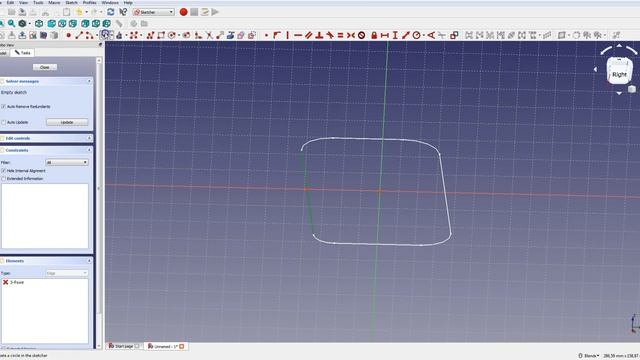
Task: Click the Empty sketch solver message
Action: click(14, 92)
